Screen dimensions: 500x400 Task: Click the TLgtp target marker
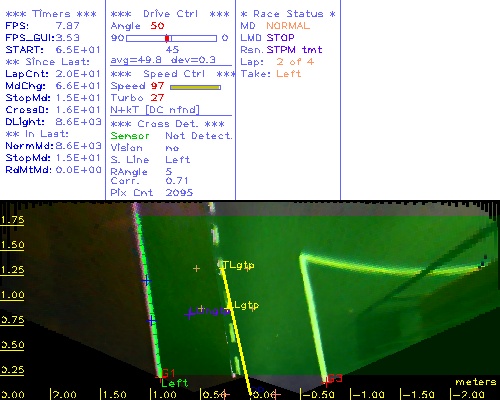(238, 265)
